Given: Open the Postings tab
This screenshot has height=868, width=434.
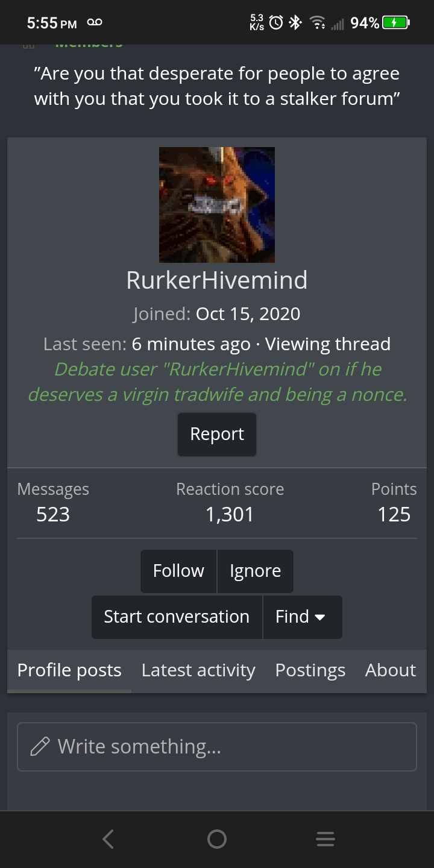Looking at the screenshot, I should click(310, 670).
